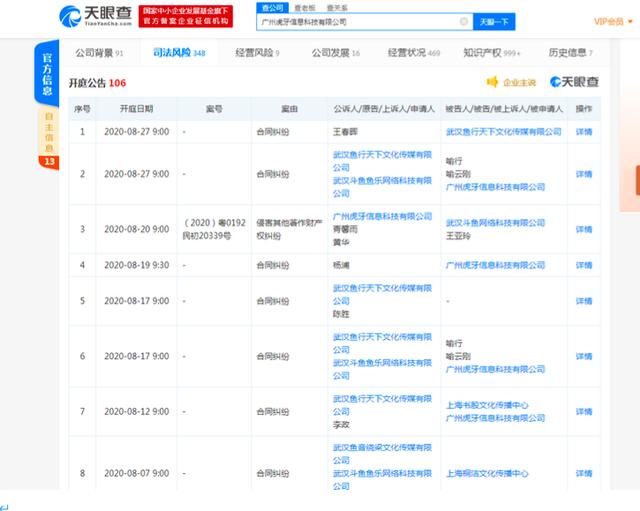Image resolution: width=640 pixels, height=511 pixels.
Task: Open 详情 for row 7
Action: (584, 412)
